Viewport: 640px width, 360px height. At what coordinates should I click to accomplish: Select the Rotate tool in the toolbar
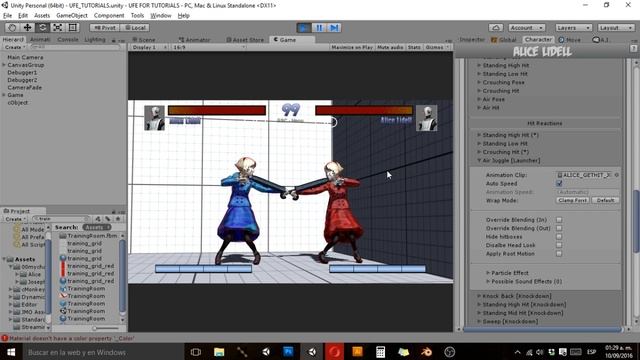42,28
